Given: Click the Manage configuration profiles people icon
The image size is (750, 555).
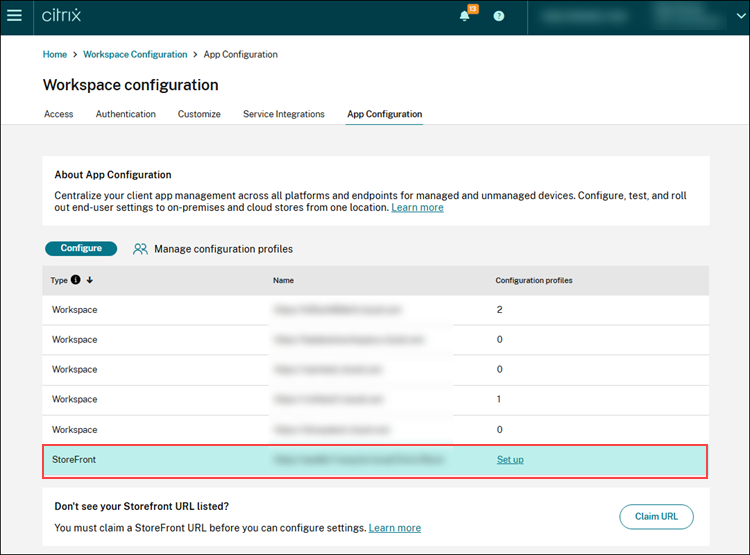Looking at the screenshot, I should tap(141, 249).
